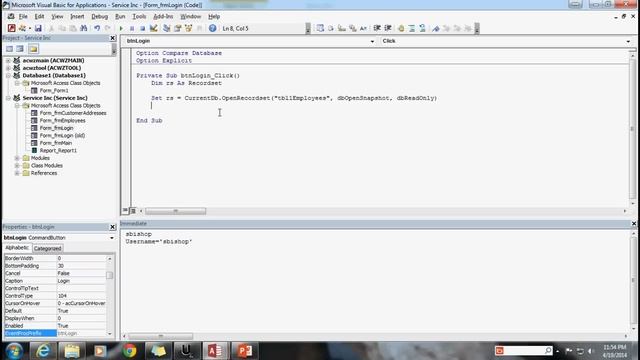Toggle bookmark with the flag icon
Image resolution: width=640 pixels, height=360 pixels.
click(436, 28)
